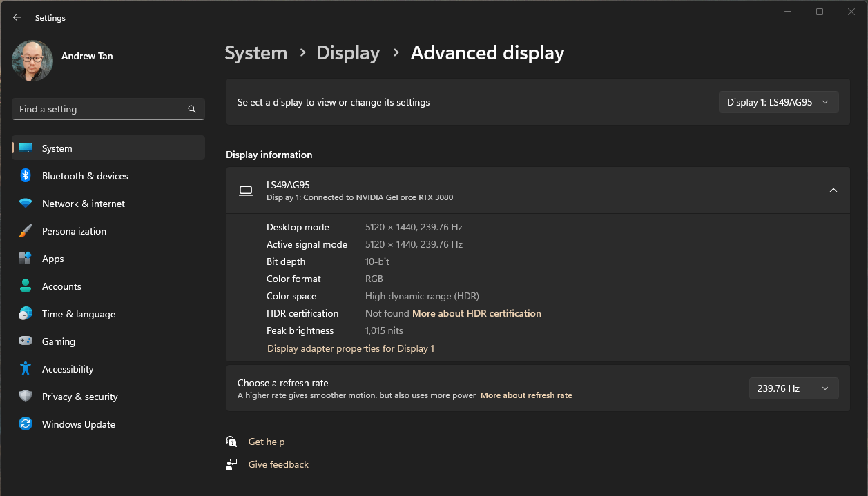868x496 pixels.
Task: Open the Display 1: LS49AG95 dropdown
Action: 778,102
